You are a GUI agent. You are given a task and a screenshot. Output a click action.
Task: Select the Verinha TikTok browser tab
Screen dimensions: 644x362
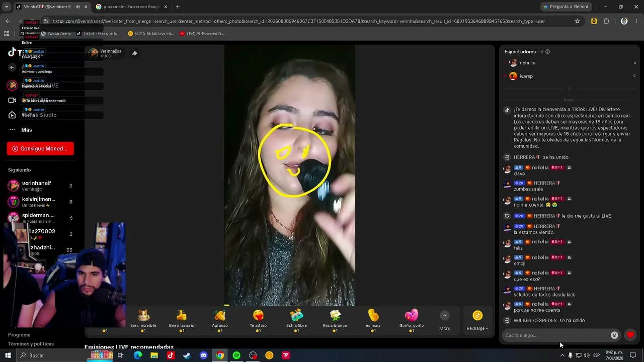(48, 7)
